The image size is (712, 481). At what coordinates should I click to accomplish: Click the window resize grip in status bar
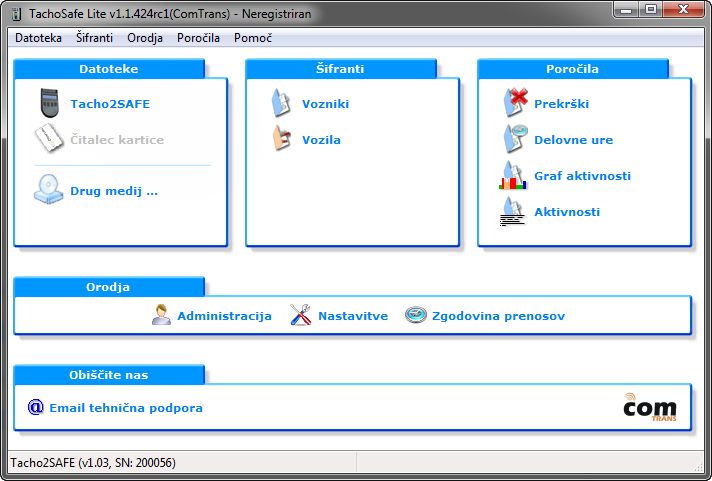(699, 467)
